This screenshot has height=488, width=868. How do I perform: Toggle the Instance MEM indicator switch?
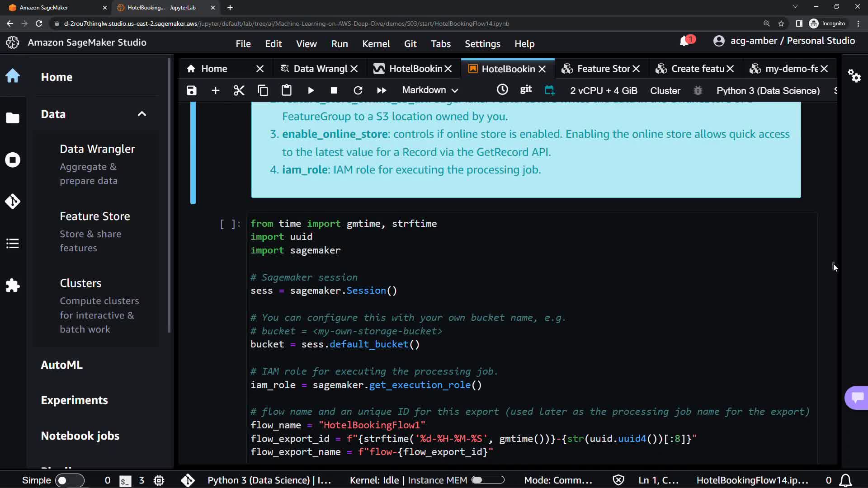(487, 480)
